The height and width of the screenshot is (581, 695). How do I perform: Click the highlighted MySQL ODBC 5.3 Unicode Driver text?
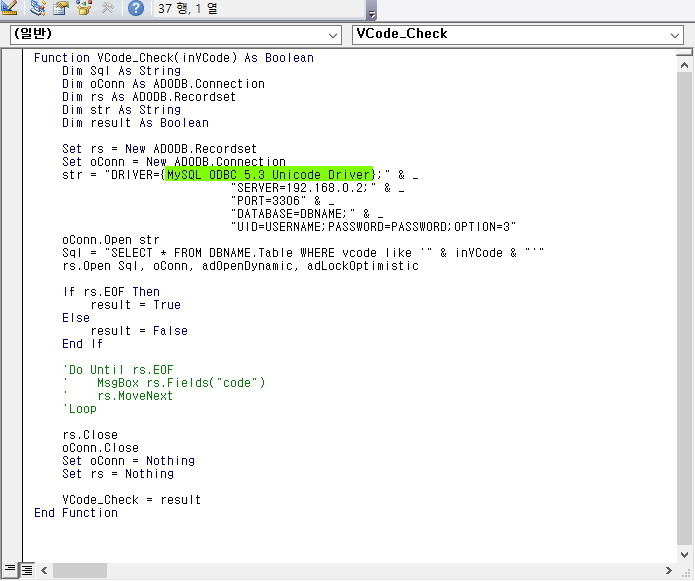[269, 174]
